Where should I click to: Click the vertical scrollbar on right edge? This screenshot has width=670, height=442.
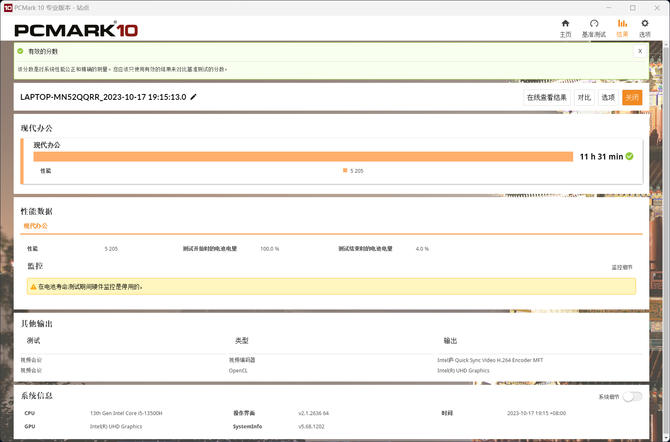(x=666, y=239)
